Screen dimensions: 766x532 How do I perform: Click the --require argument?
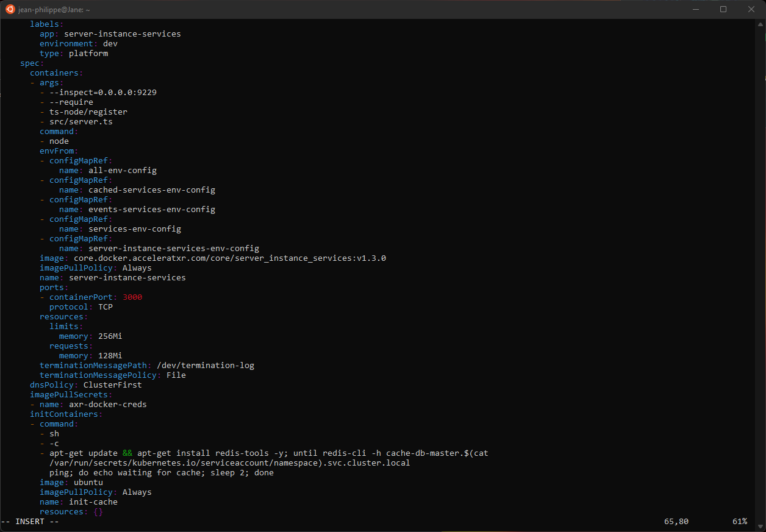71,102
